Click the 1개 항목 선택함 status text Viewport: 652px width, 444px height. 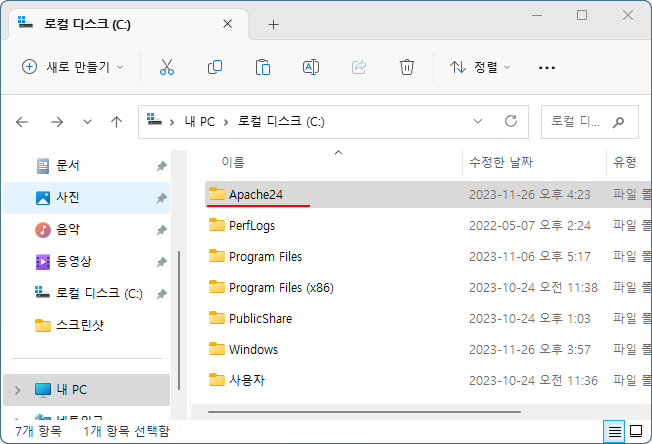(x=126, y=431)
